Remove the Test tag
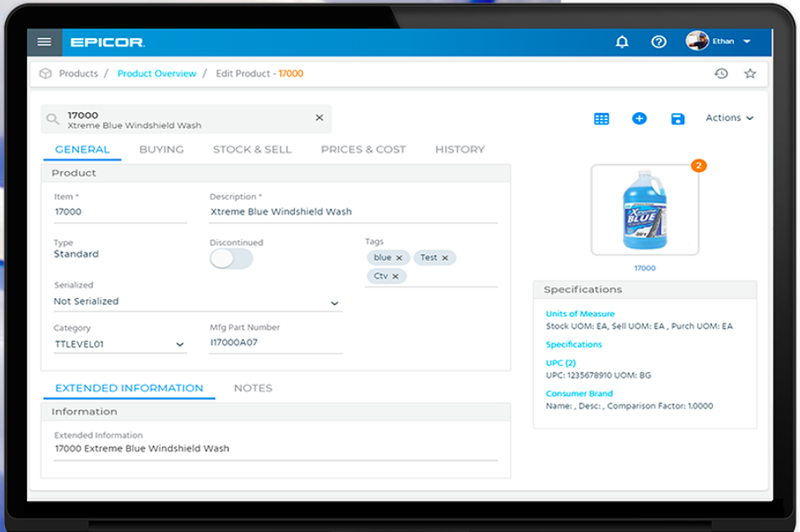Viewport: 800px width, 532px height. tap(445, 258)
